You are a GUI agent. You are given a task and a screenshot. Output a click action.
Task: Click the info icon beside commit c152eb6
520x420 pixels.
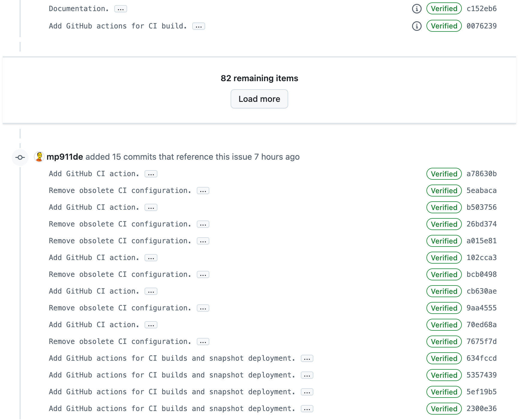tap(417, 9)
